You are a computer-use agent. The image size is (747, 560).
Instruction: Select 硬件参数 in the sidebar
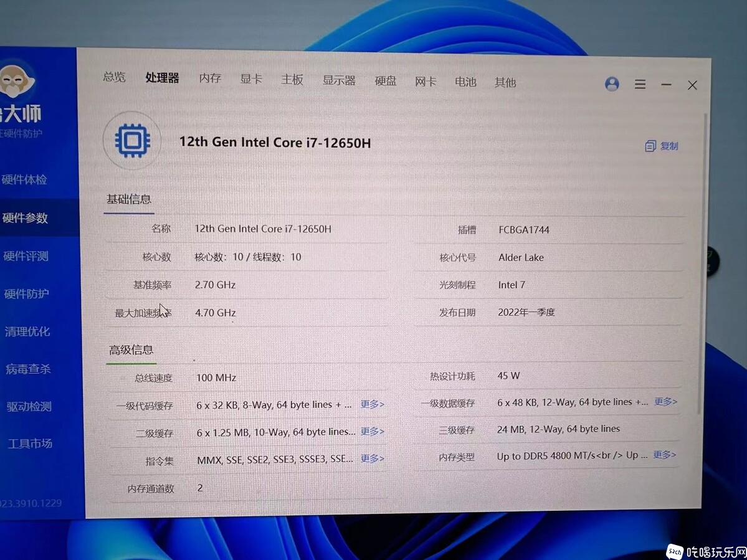click(x=25, y=217)
